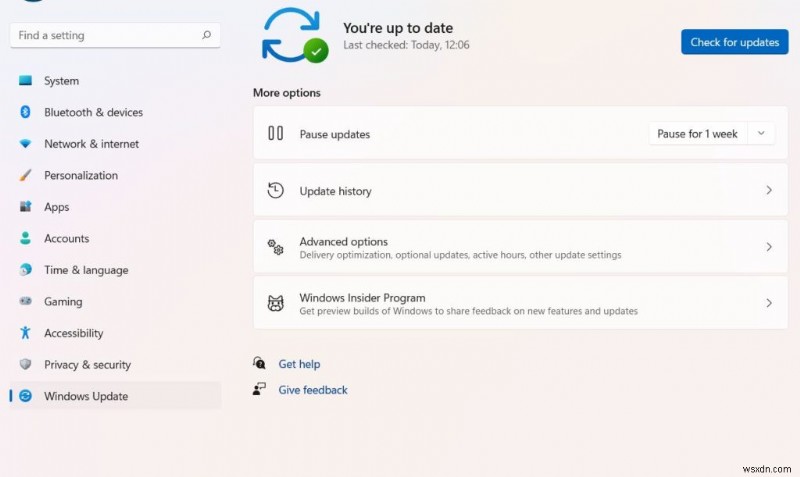Click the Time & language globe icon
Image resolution: width=800 pixels, height=477 pixels.
click(25, 269)
